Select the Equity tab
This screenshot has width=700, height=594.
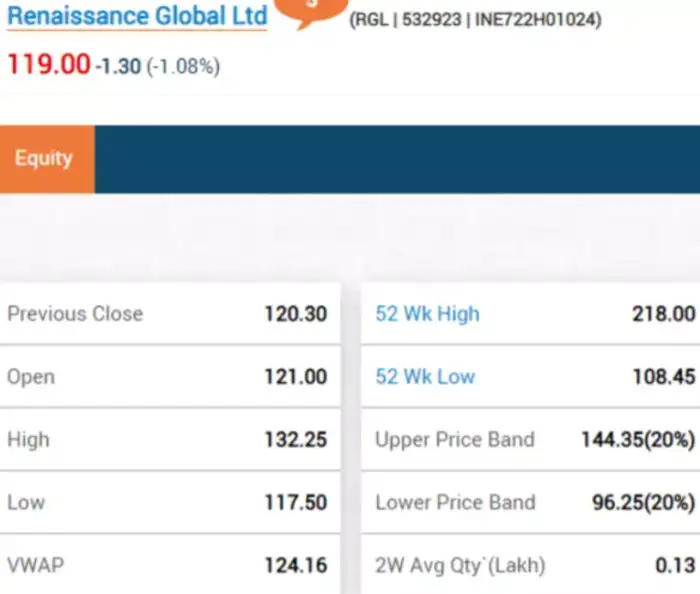(44, 158)
